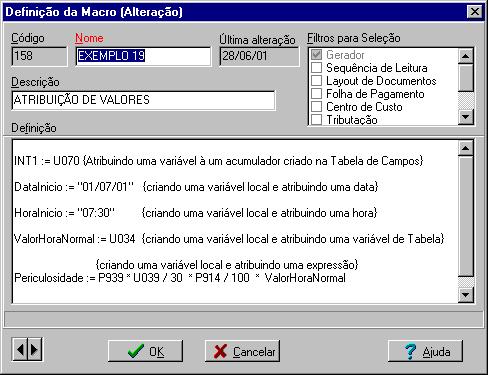Click the Última alteração label

click(x=257, y=40)
